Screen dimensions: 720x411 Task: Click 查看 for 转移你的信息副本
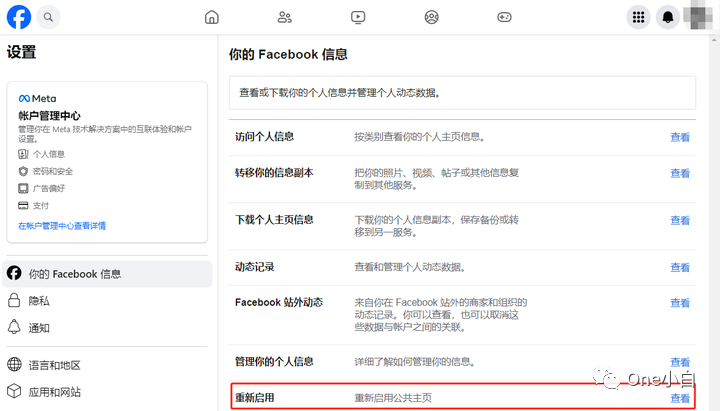[680, 174]
